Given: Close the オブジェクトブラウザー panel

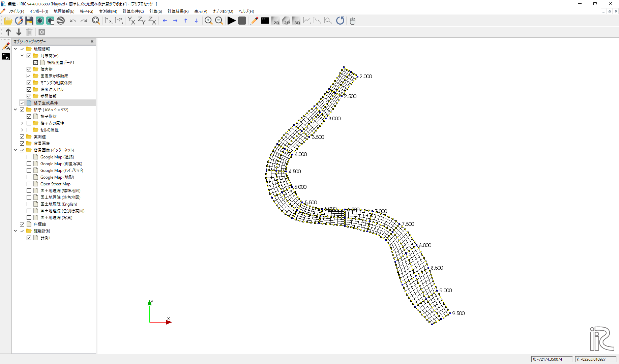Looking at the screenshot, I should pos(92,41).
